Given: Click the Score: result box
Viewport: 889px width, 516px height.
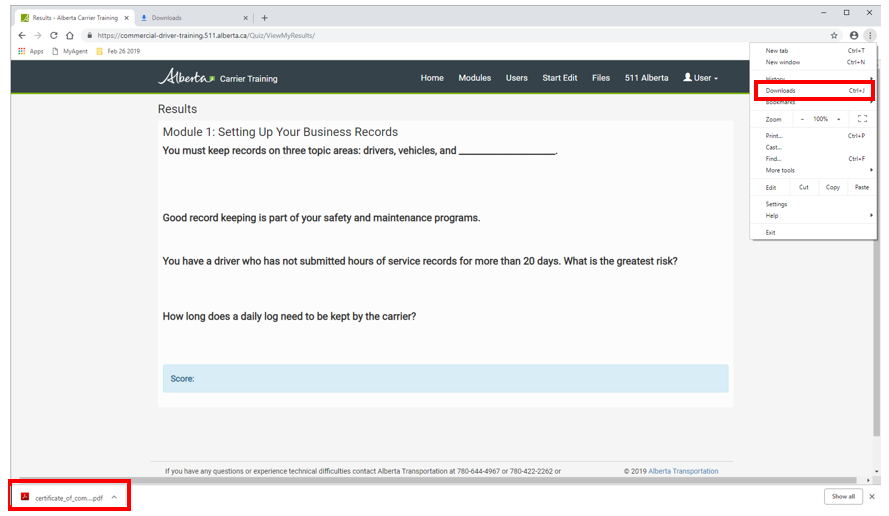Looking at the screenshot, I should [x=446, y=378].
